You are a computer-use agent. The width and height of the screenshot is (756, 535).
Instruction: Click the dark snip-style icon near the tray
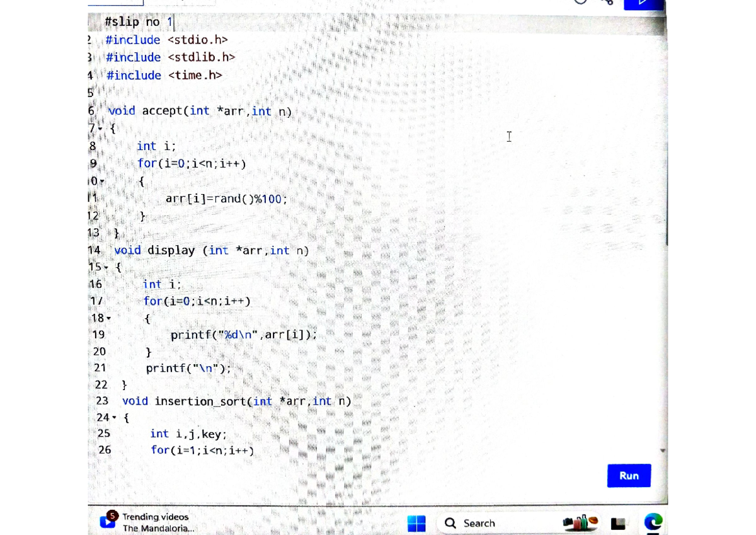pyautogui.click(x=618, y=522)
